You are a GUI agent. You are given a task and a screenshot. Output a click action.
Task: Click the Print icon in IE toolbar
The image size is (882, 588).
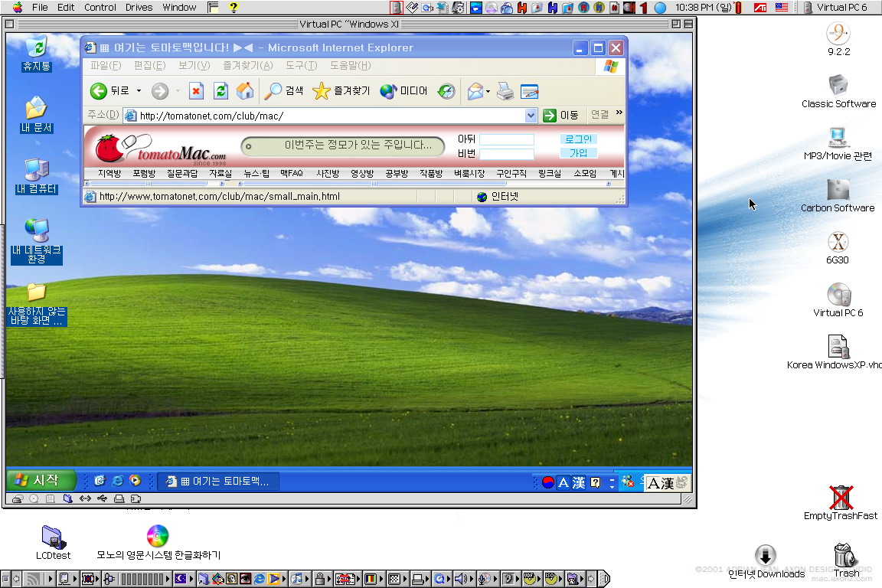pos(505,91)
